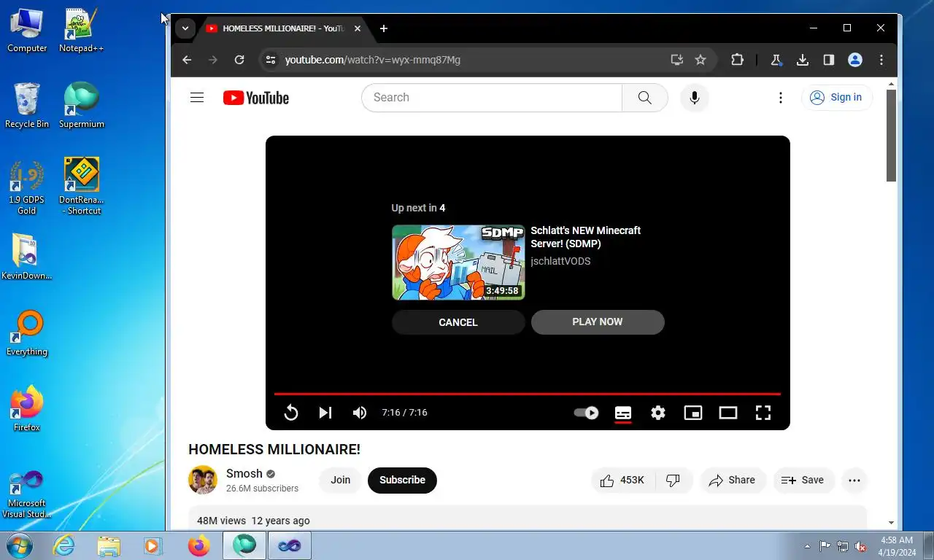Open Windows Explorer folder on taskbar
The width and height of the screenshot is (934, 560).
point(109,545)
